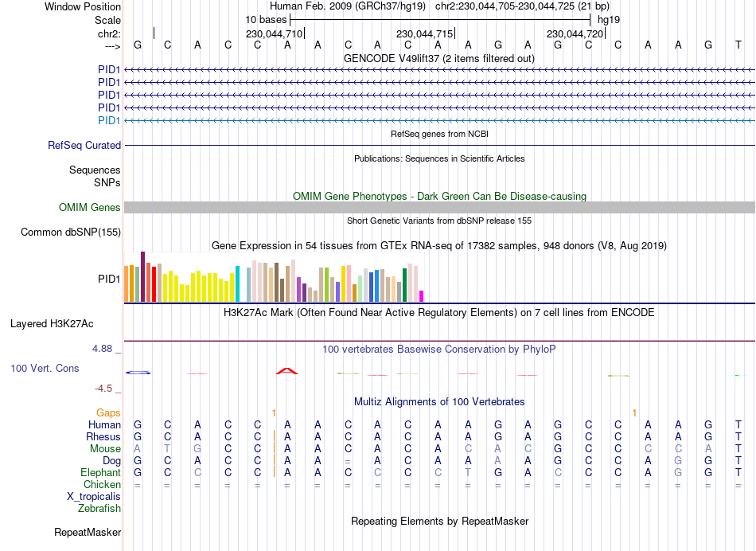This screenshot has height=551, width=756.
Task: Open RefSeq Curated track settings
Action: [84, 145]
